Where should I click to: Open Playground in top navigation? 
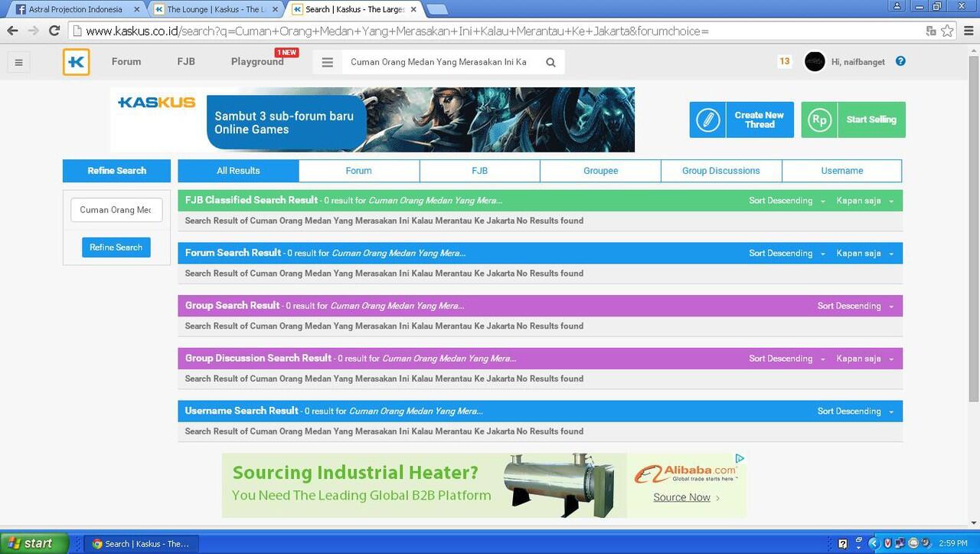(257, 62)
